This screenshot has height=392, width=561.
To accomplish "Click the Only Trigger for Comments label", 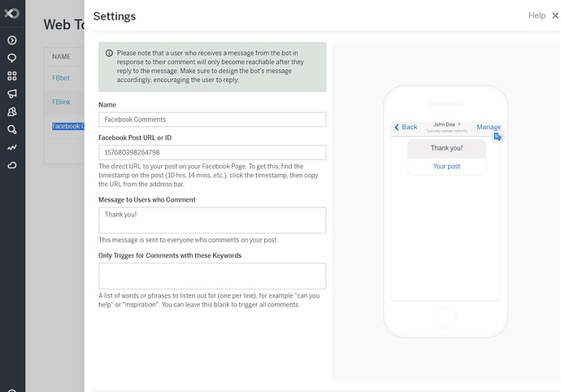I will point(170,255).
